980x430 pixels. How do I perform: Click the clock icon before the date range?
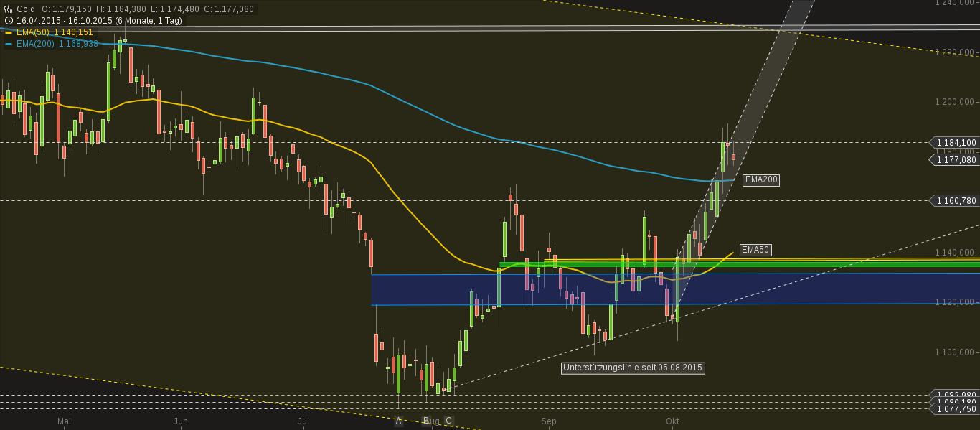pyautogui.click(x=8, y=20)
